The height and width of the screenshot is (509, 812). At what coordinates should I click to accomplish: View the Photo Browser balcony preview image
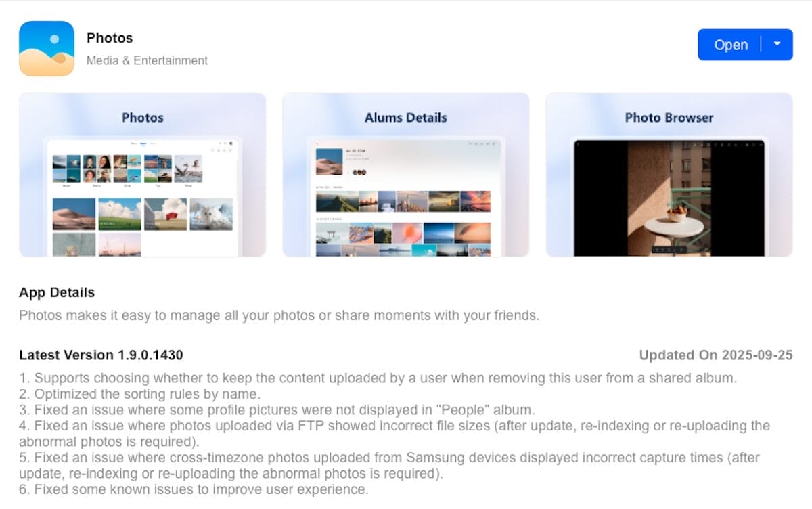coord(669,198)
